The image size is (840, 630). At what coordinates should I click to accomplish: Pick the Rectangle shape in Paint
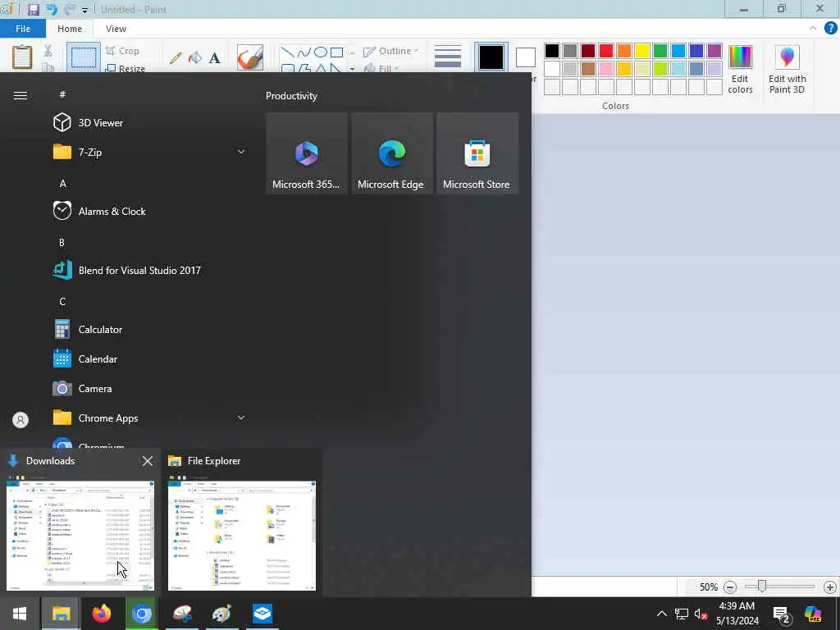(x=336, y=52)
